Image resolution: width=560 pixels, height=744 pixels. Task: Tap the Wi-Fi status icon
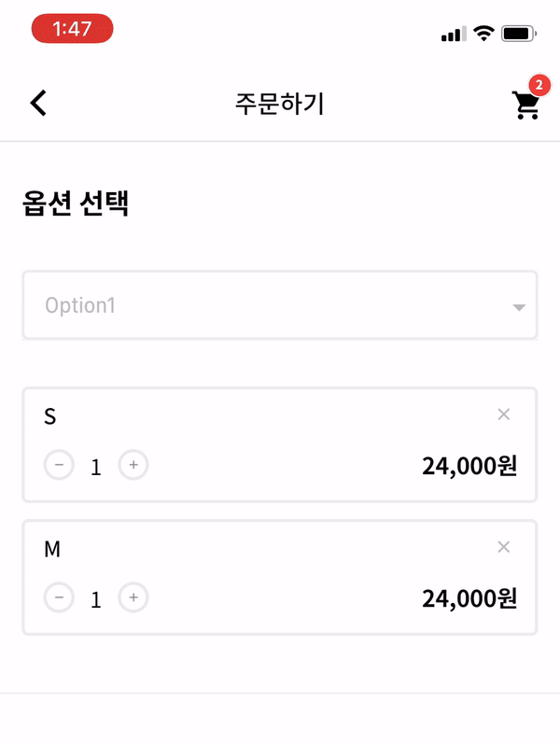(483, 34)
